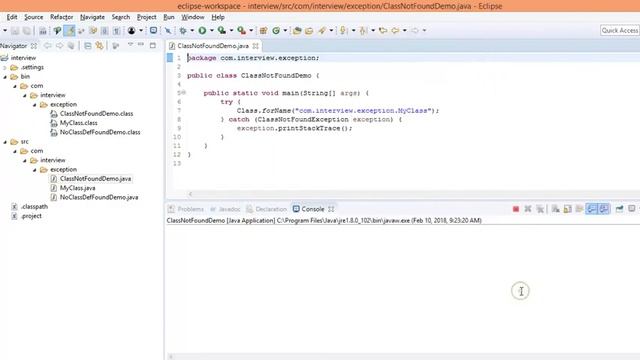
Task: Open Run button dropdown arrow
Action: click(211, 31)
